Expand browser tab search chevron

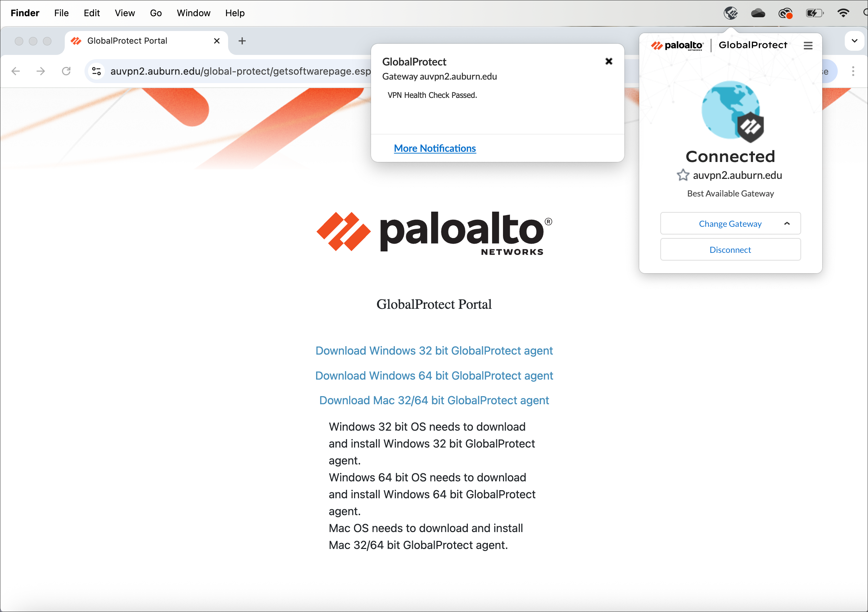click(854, 41)
